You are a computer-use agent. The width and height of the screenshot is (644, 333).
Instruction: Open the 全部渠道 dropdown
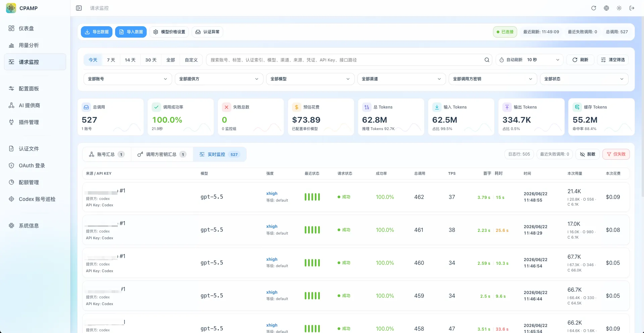401,79
